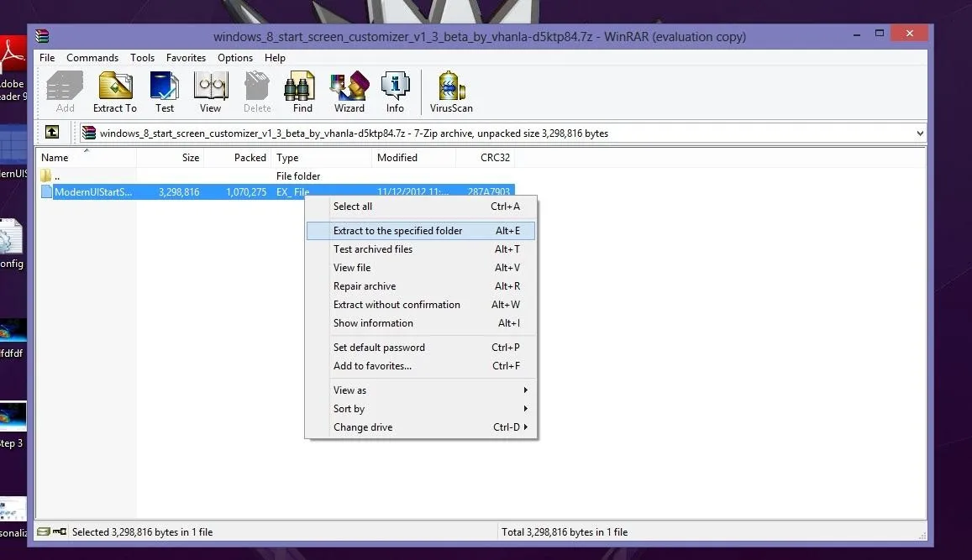Open the Help menu
Viewport: 972px width, 560px height.
(x=275, y=58)
